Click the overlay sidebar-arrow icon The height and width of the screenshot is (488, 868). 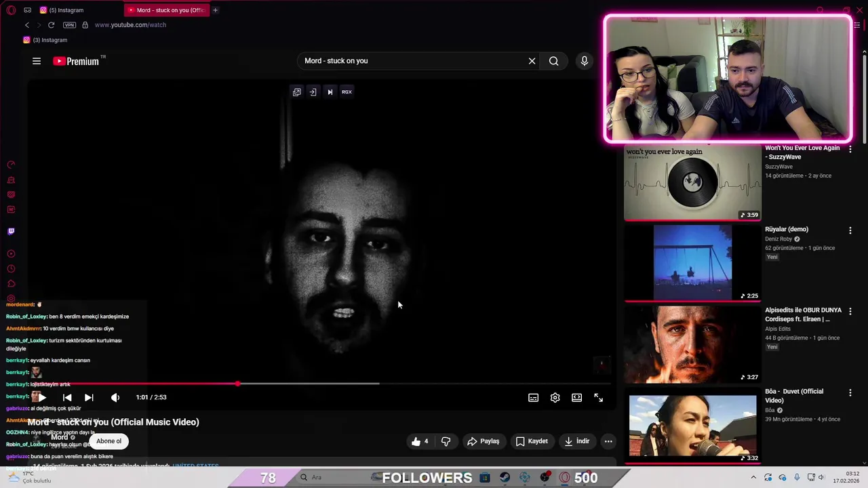coord(313,92)
